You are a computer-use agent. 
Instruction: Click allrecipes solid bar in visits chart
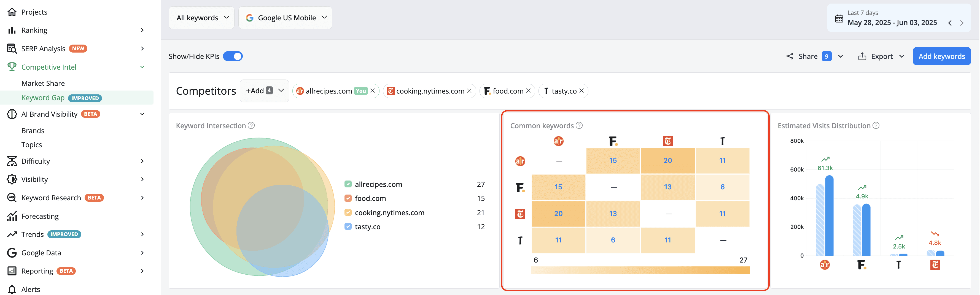click(829, 215)
